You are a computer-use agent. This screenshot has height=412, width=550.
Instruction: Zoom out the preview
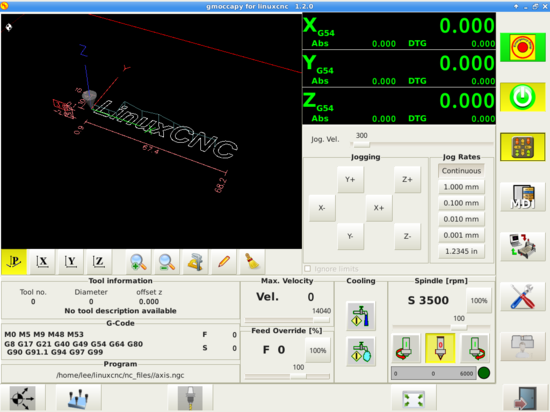tap(167, 262)
